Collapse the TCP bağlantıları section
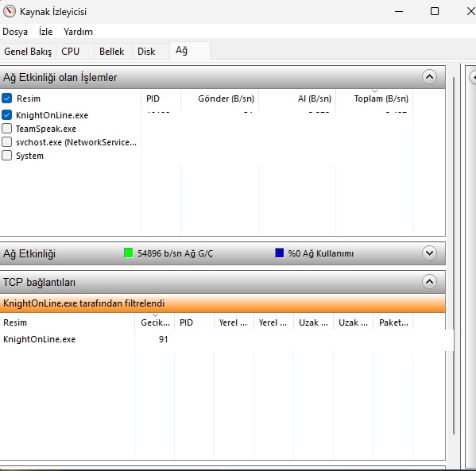This screenshot has width=476, height=471. pos(429,282)
